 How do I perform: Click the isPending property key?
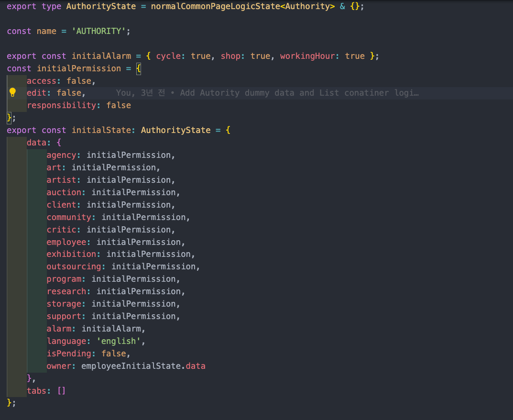[x=69, y=354]
